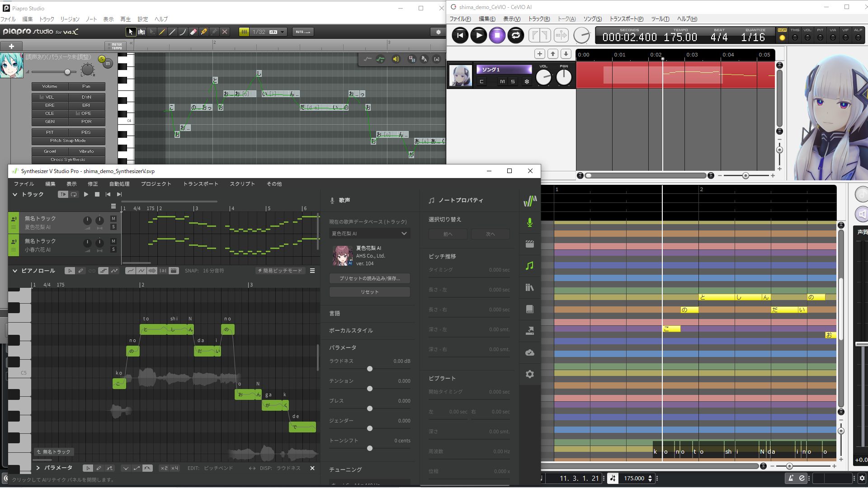Open the Pitch Snap Mode button
This screenshot has width=868, height=488.
(x=68, y=141)
